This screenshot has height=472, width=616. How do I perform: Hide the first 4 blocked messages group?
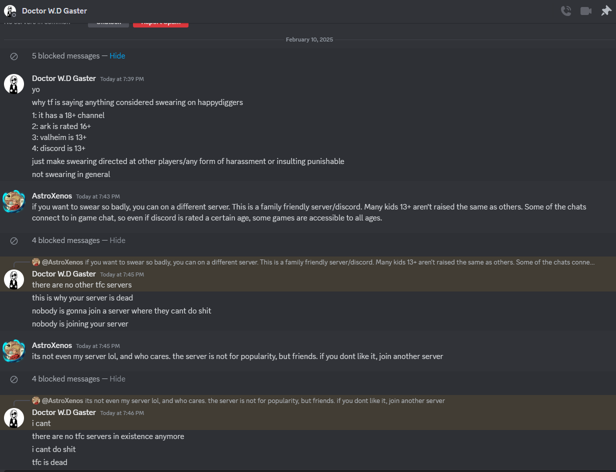click(x=117, y=241)
